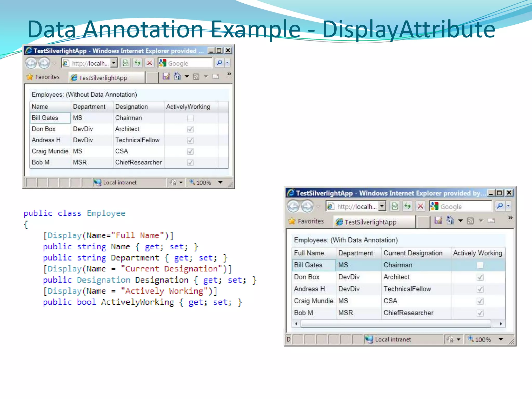The width and height of the screenshot is (532, 399).
Task: Click Name column header in upper-left grid
Action: click(50, 107)
